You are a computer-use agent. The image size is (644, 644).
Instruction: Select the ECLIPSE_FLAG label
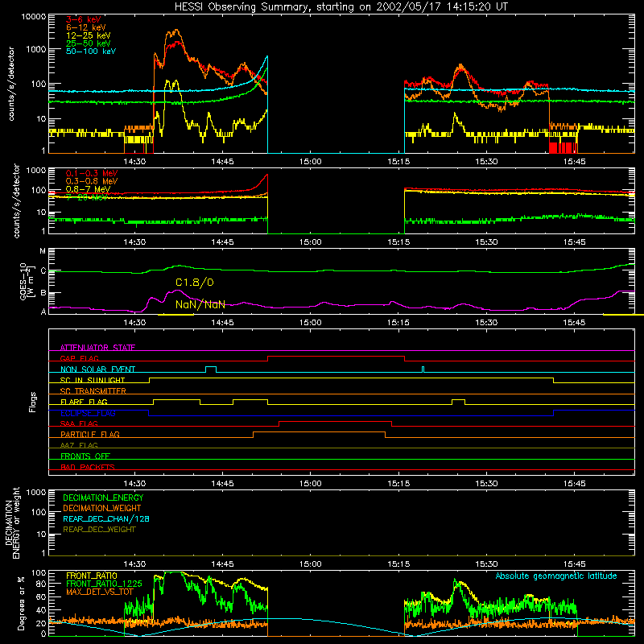(x=88, y=413)
